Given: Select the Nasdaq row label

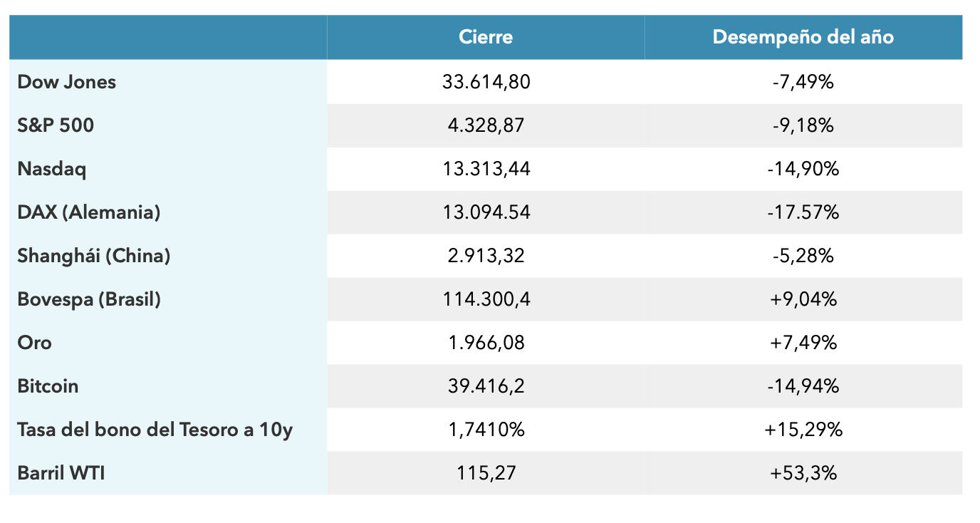Looking at the screenshot, I should (51, 170).
